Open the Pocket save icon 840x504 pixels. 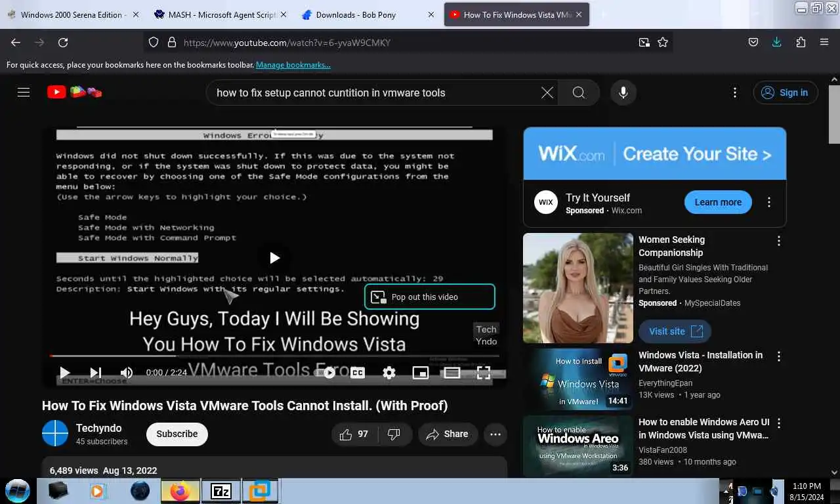point(753,42)
